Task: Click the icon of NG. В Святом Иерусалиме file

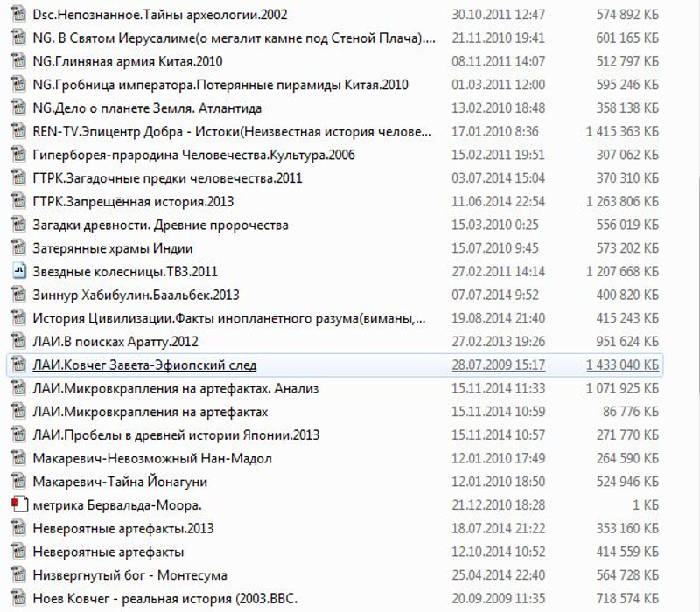Action: [18, 38]
